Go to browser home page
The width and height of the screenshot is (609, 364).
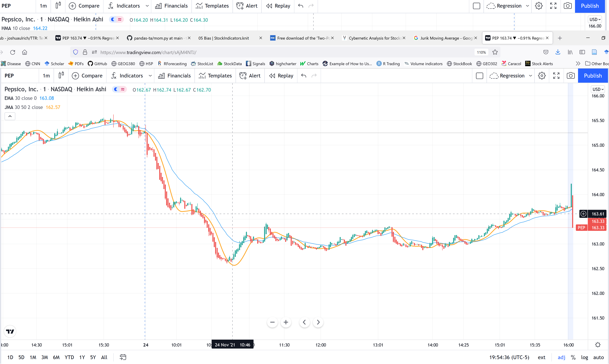click(25, 52)
